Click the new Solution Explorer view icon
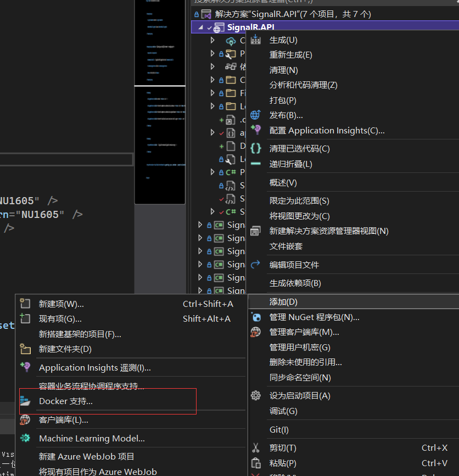Screen dimensions: 459x476 (256, 231)
